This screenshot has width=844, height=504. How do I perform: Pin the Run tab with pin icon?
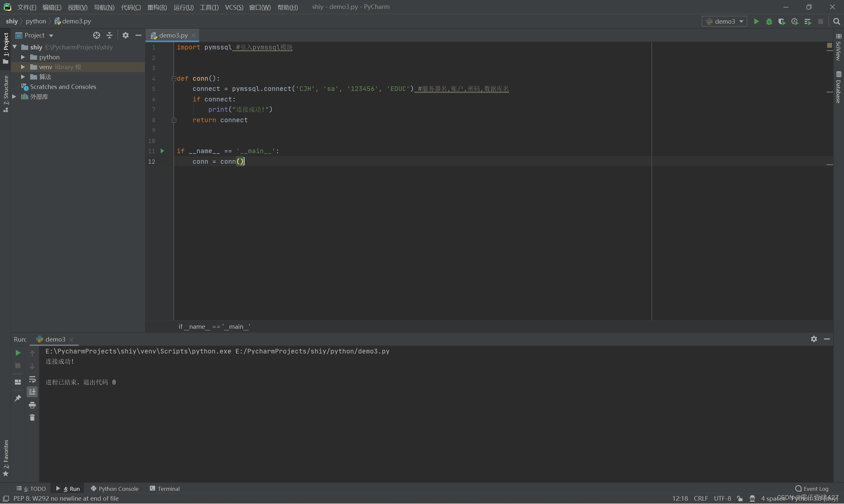point(18,398)
